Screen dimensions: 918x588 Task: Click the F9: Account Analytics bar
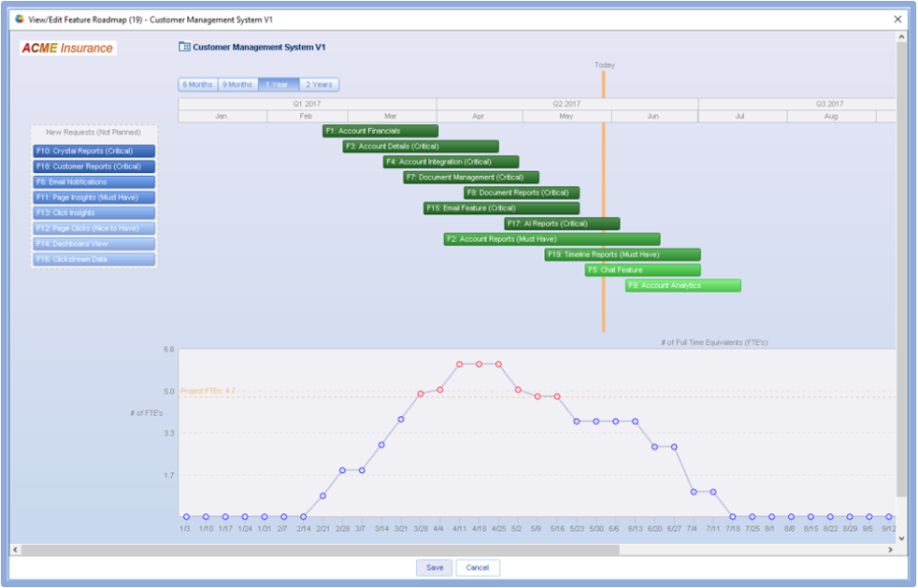coord(683,286)
